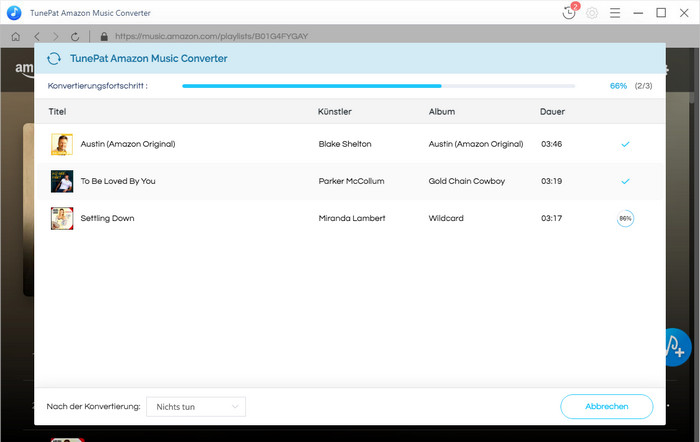This screenshot has width=700, height=442.
Task: Select song title To Be Loved By You
Action: (118, 181)
